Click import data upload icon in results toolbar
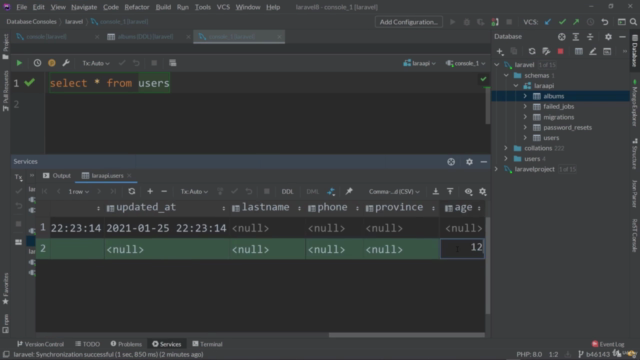This screenshot has width=640, height=360. point(450,191)
